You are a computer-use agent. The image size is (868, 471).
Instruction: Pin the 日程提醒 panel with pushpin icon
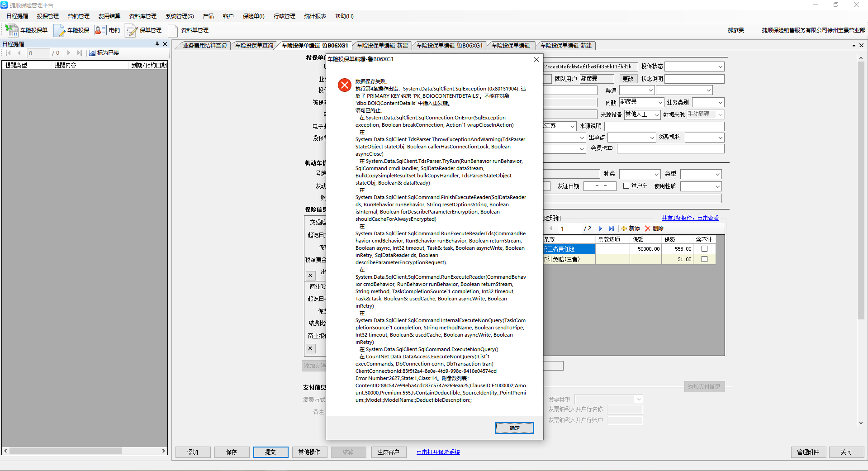[x=157, y=44]
